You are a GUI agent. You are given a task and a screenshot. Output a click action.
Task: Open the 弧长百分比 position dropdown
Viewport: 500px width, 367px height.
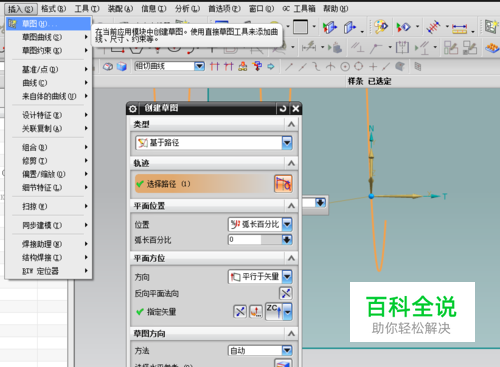[x=287, y=224]
